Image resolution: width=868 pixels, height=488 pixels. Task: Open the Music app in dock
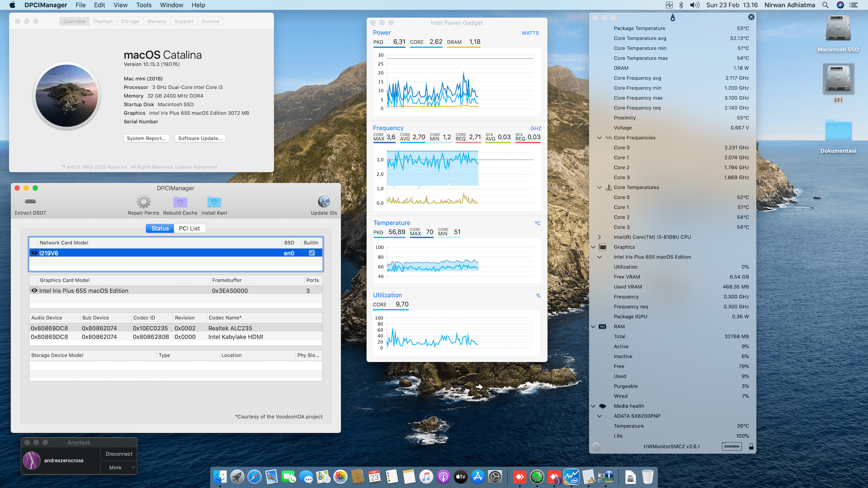tap(426, 476)
